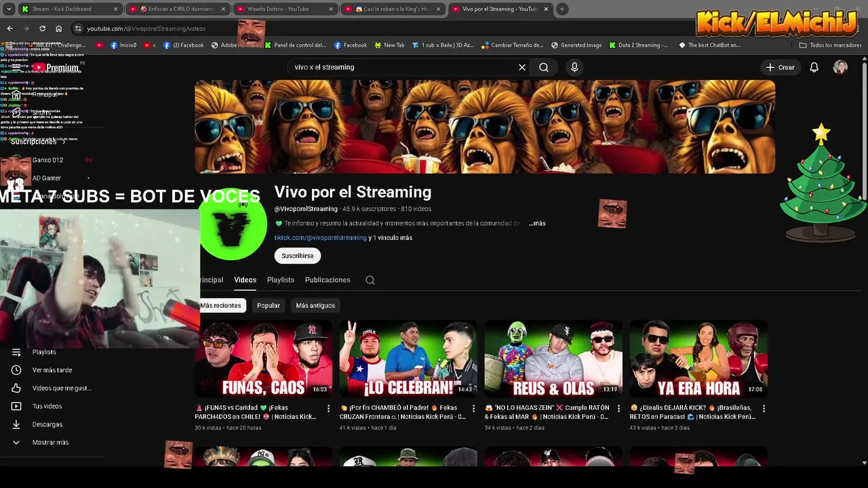This screenshot has width=868, height=488.
Task: Open Panel de control bookmark
Action: (x=295, y=45)
